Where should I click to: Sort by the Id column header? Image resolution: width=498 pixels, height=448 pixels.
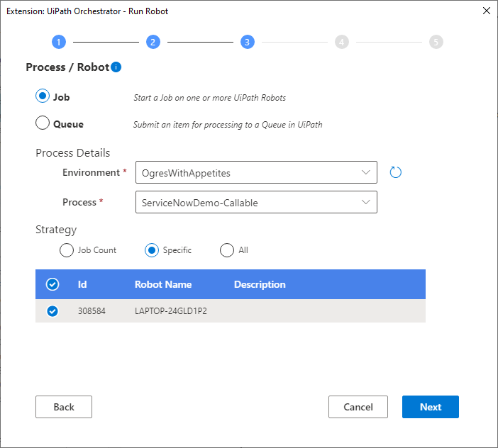82,284
